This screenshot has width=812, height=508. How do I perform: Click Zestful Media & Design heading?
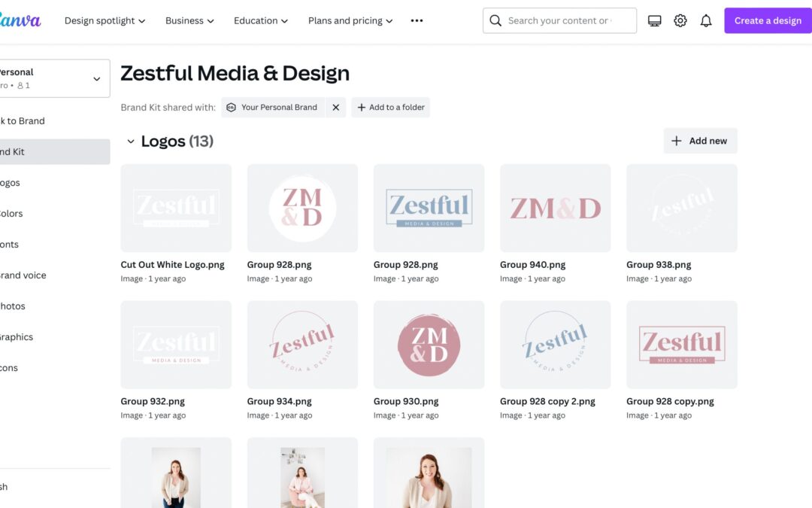pos(235,73)
